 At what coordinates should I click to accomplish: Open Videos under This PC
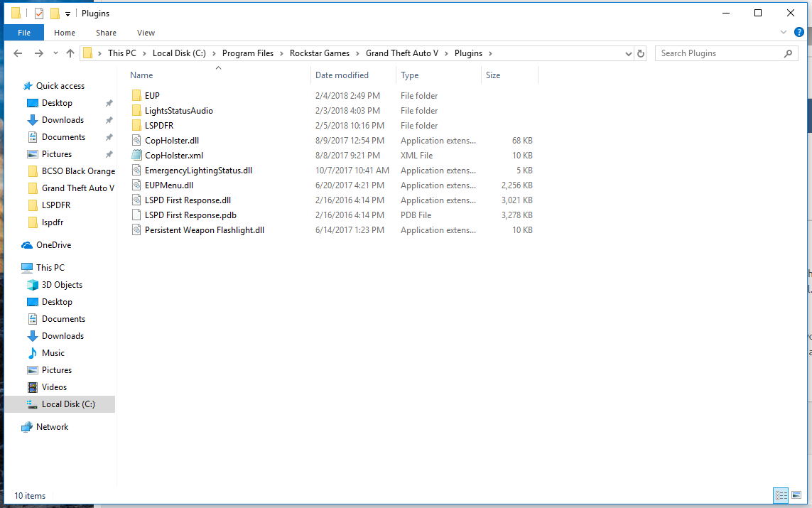[x=54, y=387]
